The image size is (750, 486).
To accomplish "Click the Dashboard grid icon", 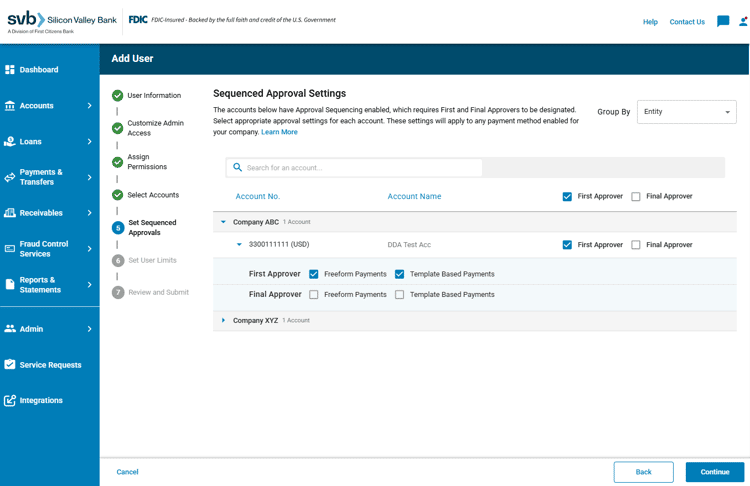I will [x=10, y=70].
